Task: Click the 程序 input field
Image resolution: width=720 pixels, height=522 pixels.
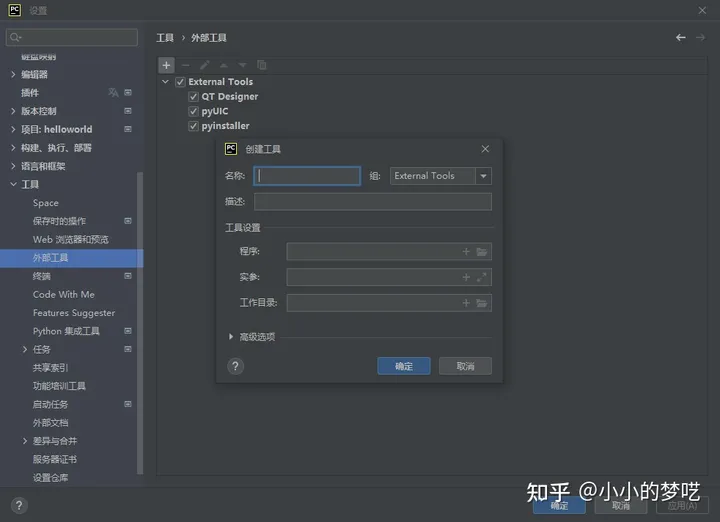Action: [x=389, y=252]
